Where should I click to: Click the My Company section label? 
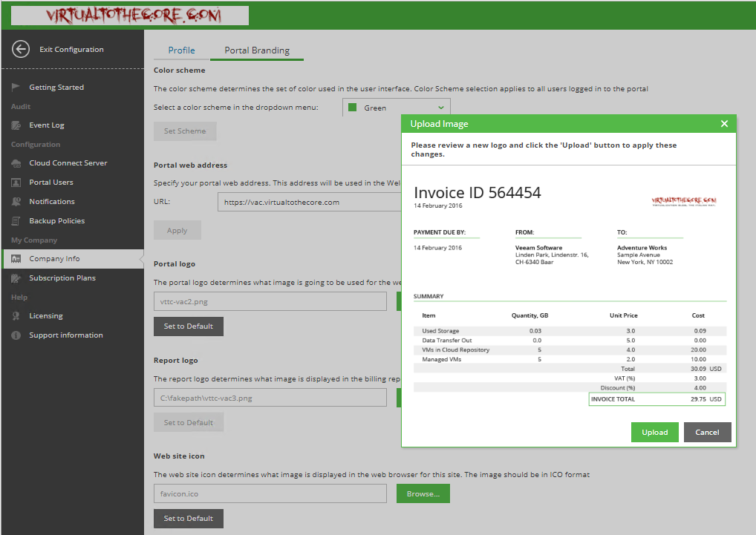(34, 240)
